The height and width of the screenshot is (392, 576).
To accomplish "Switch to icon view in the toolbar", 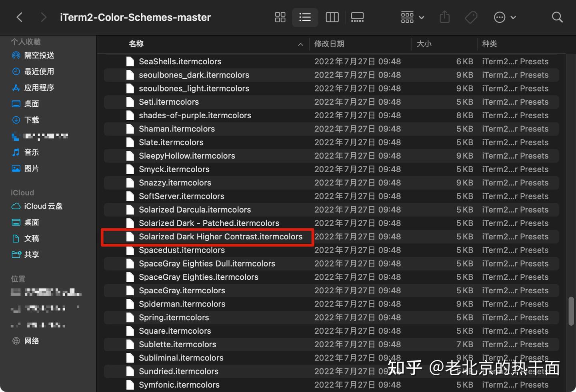I will tap(280, 17).
